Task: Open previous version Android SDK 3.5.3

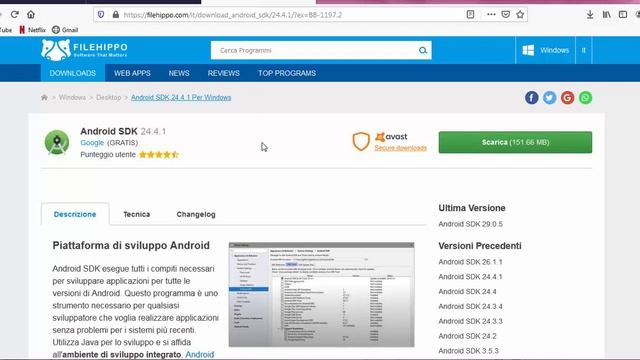Action: [469, 351]
